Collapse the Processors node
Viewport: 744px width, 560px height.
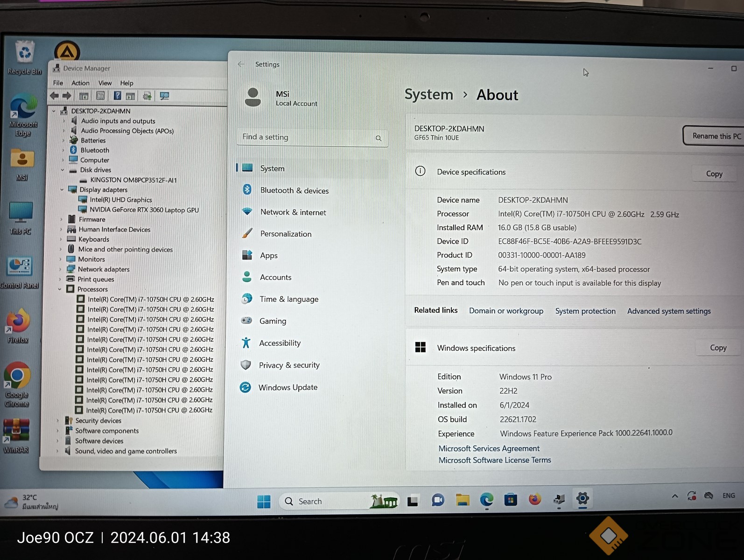coord(60,289)
